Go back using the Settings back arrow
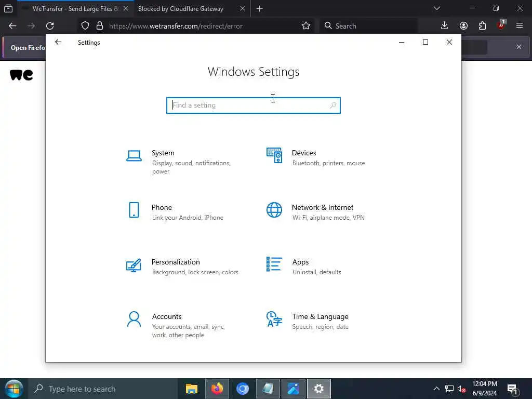 (58, 42)
